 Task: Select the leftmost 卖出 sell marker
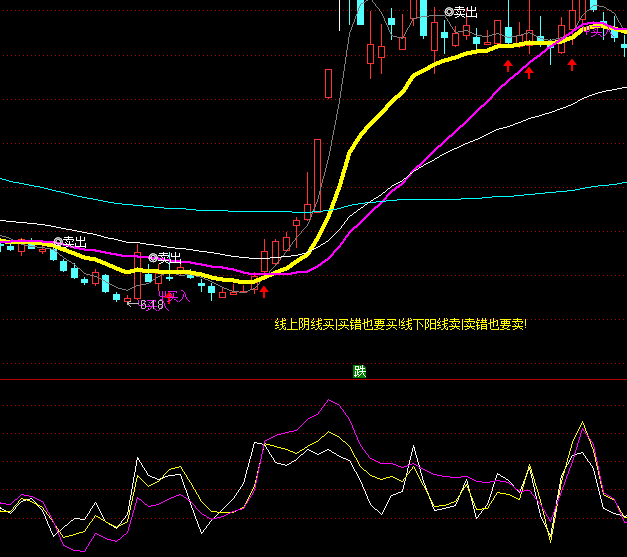coord(70,242)
